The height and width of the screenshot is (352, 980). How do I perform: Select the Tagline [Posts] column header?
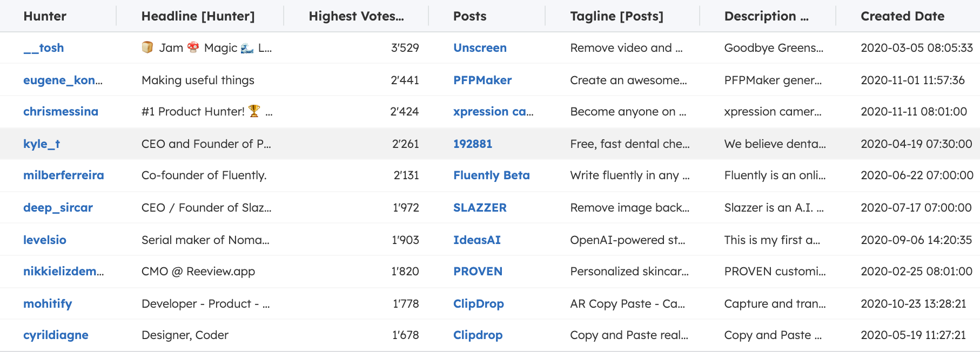(616, 16)
